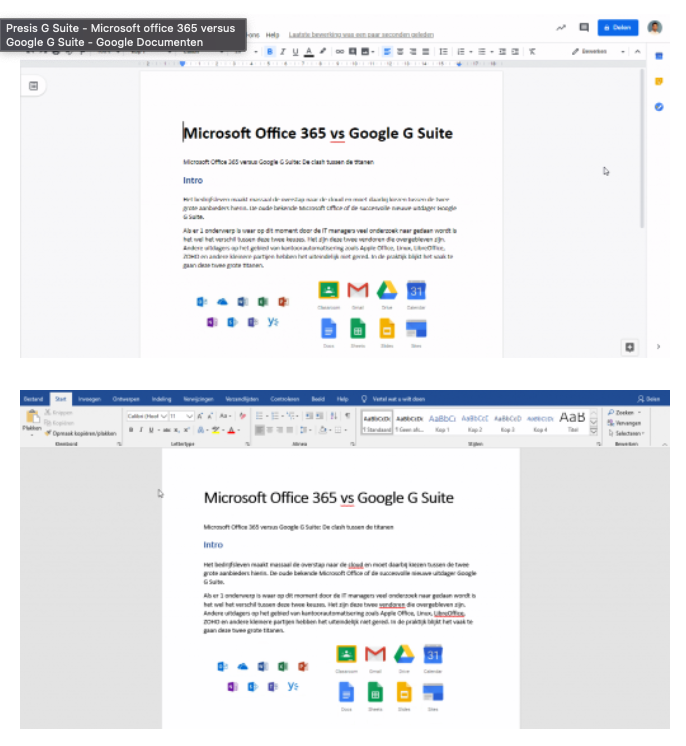Screen dimensions: 686x746
Task: Select Opmaak kopiëren/plakken format painter
Action: (80, 432)
